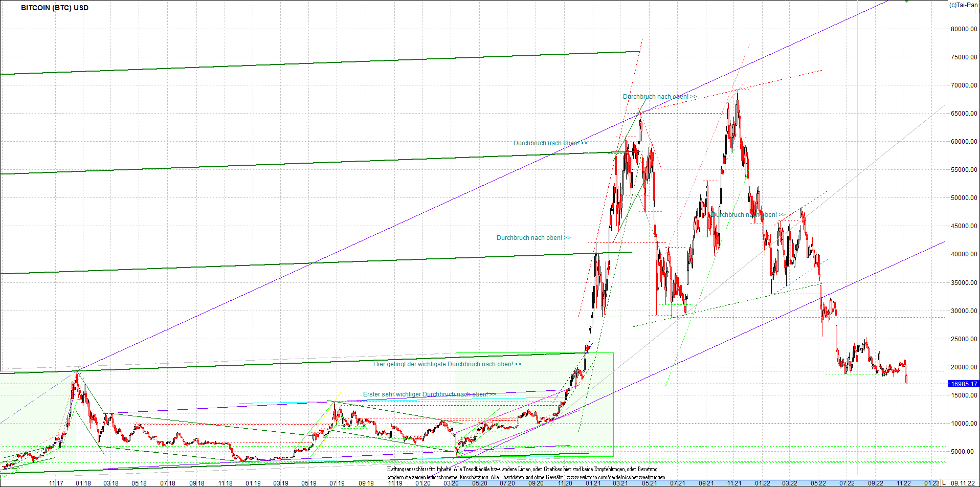
Task: Click the 65000.00 price axis label
Action: (964, 114)
